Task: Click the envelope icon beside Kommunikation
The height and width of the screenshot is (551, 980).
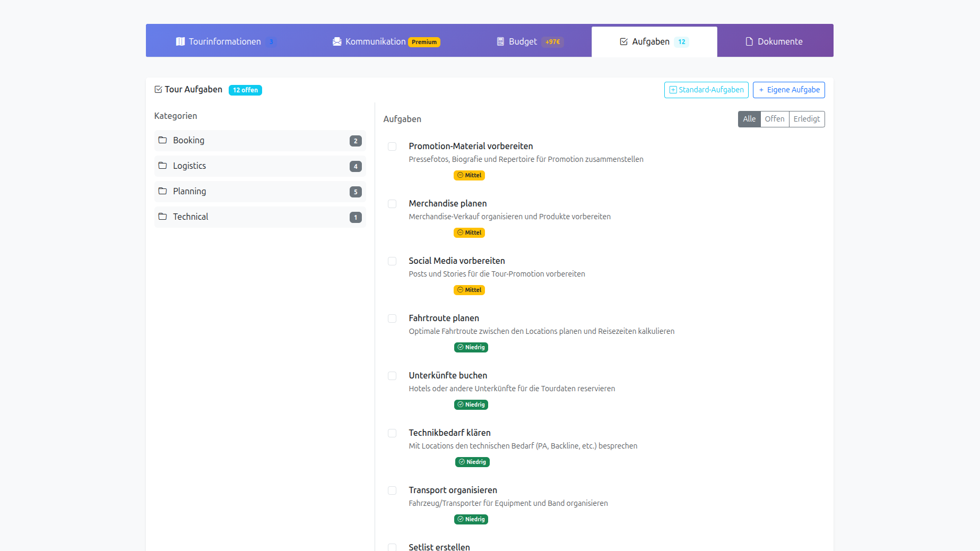Action: click(337, 41)
